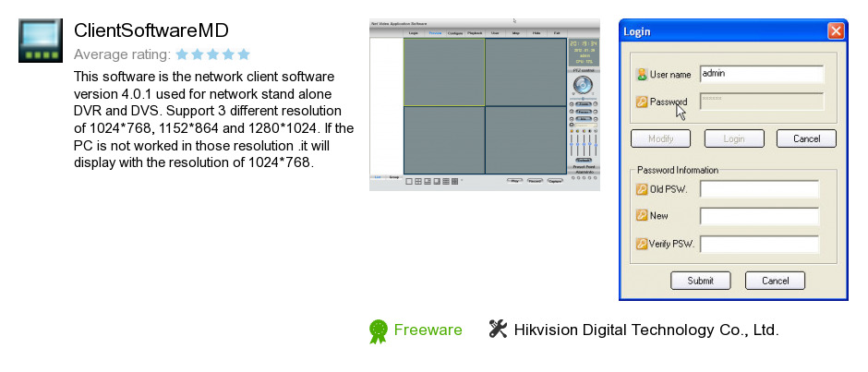
Task: Click the Cancel button beside Submit
Action: [775, 281]
